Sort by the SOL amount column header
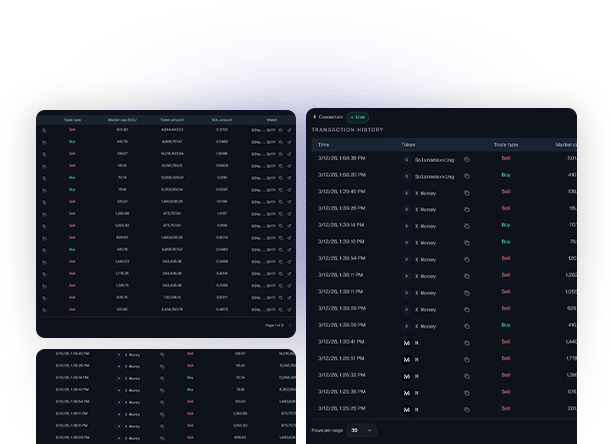Screen dimensions: 612x444 point(221,118)
